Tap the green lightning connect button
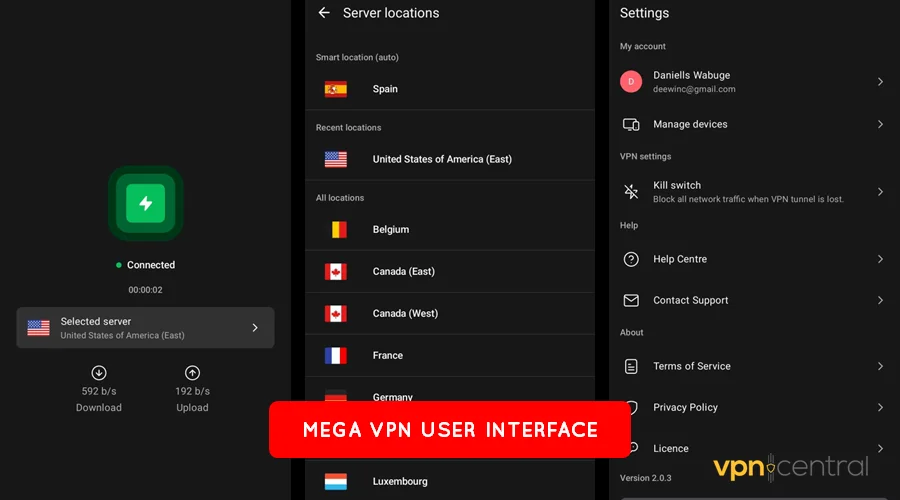The height and width of the screenshot is (500, 900). 146,203
